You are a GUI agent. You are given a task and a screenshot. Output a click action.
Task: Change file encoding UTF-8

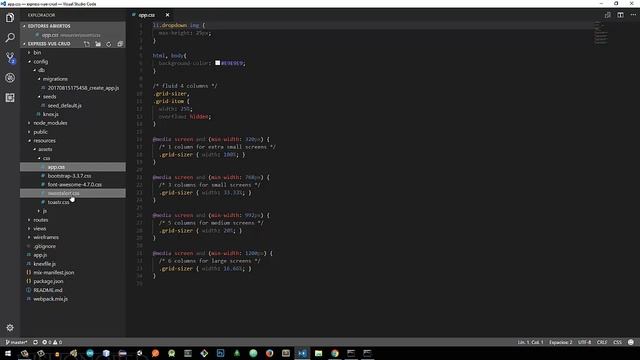click(584, 342)
